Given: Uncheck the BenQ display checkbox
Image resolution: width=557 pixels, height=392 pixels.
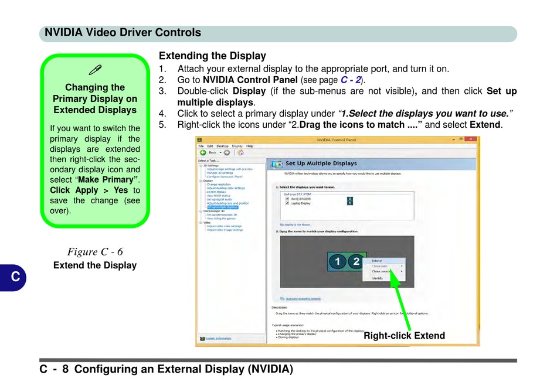Looking at the screenshot, I should click(x=287, y=199).
